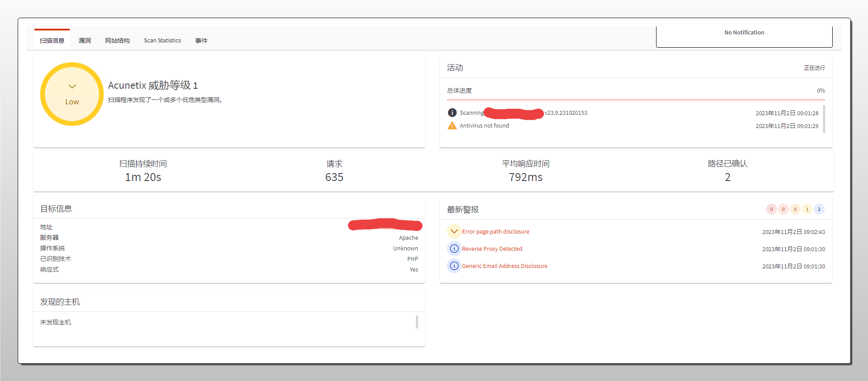Click the responsive value Yes
868x381 pixels.
click(x=414, y=269)
